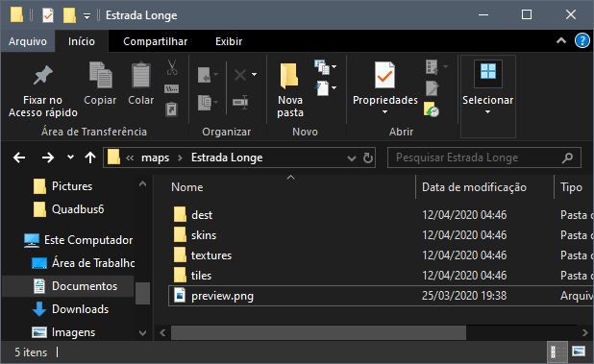Screen dimensions: 594x364
Task: Click the delete X icon in Organizar
Action: [x=239, y=75]
